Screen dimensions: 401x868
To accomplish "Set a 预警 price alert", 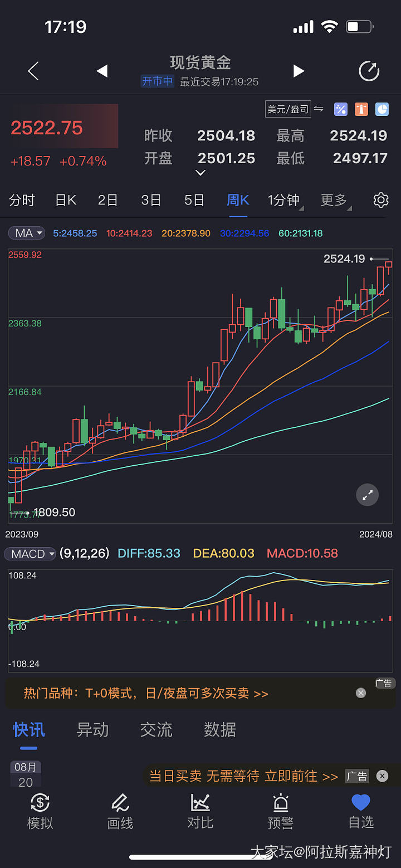I will coord(281,811).
